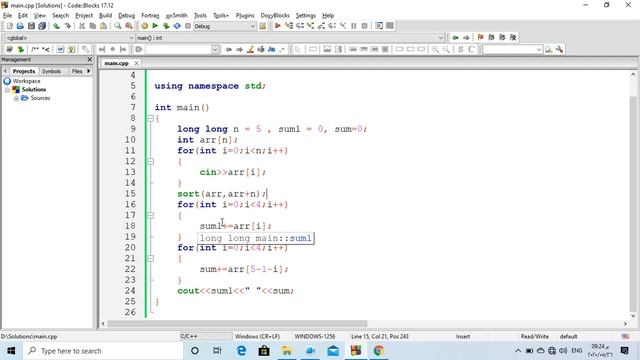The width and height of the screenshot is (640, 360).
Task: Switch to the Symbols tab
Action: coord(51,71)
